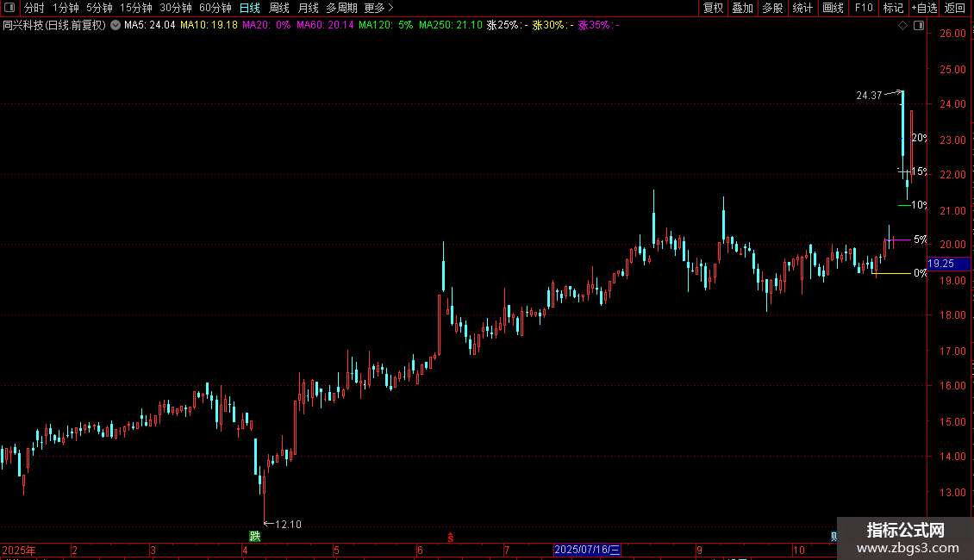Click the MA250: 21.10 indicator label
This screenshot has width=974, height=560.
click(450, 26)
